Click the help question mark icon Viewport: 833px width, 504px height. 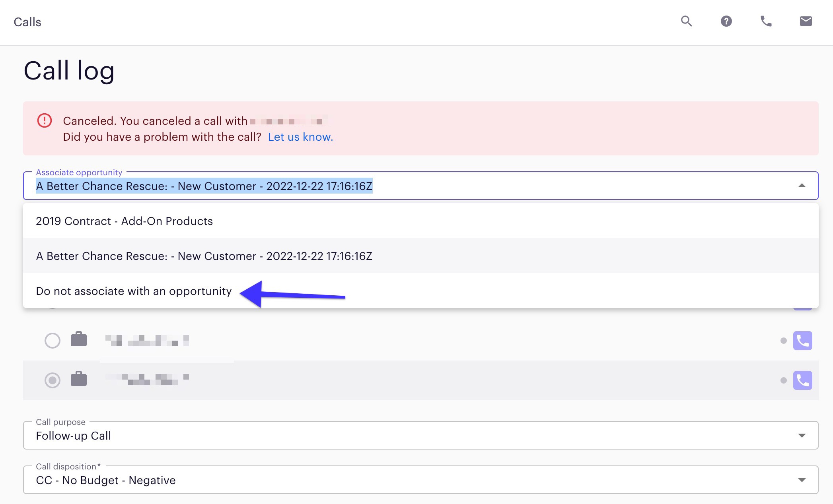point(726,21)
